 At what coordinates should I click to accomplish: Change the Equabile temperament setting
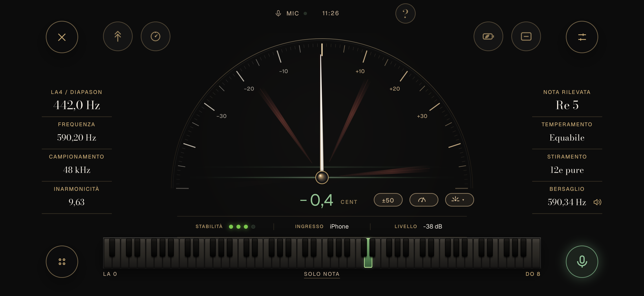(x=567, y=137)
